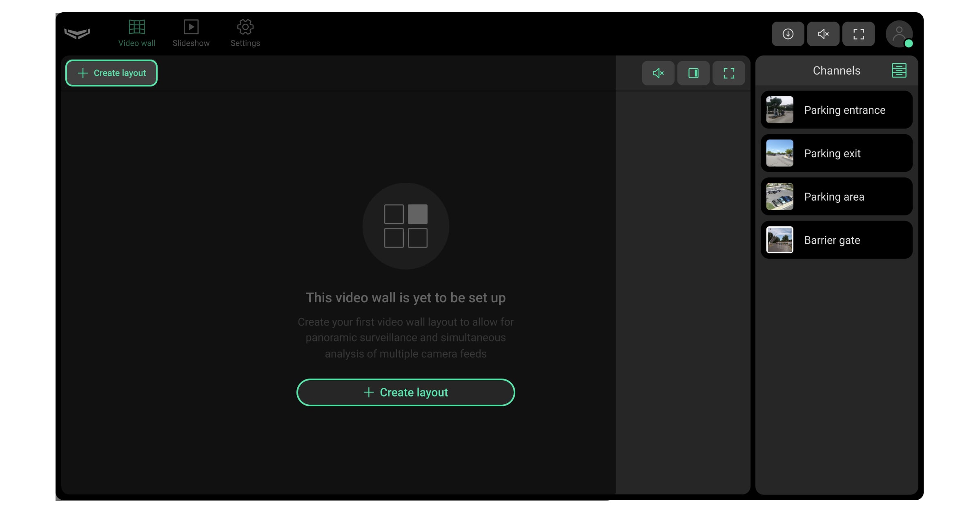Toggle mute for the video wall panel
The width and height of the screenshot is (980, 514).
[658, 73]
